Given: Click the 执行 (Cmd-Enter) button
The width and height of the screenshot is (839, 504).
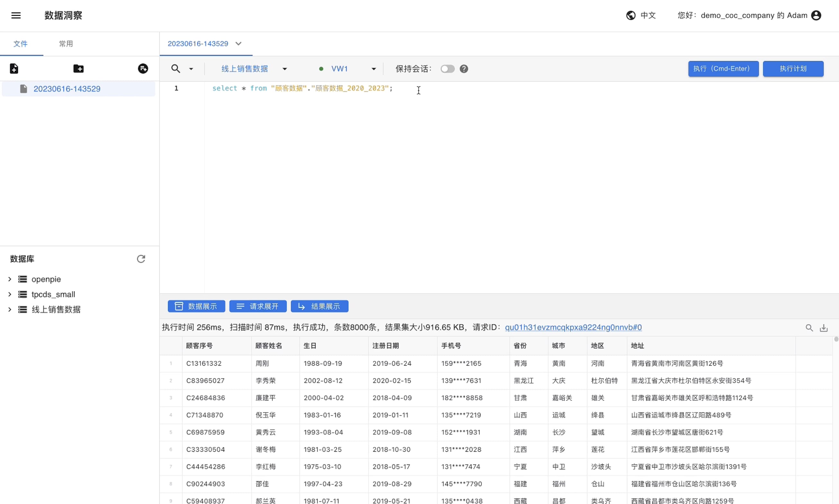Looking at the screenshot, I should tap(724, 69).
